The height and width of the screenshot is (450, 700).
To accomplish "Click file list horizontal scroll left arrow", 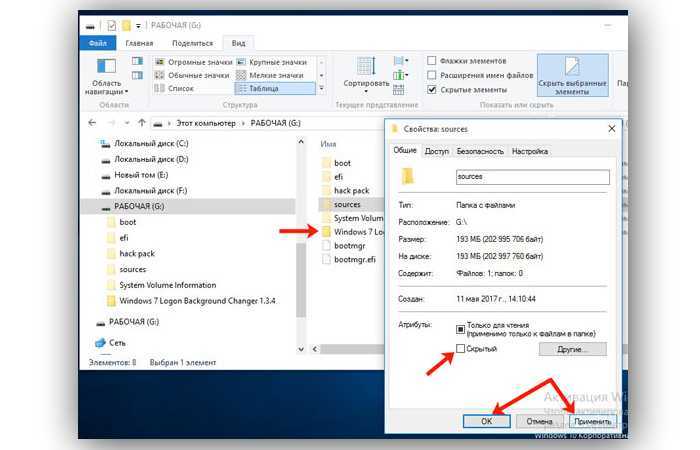I will coord(315,349).
